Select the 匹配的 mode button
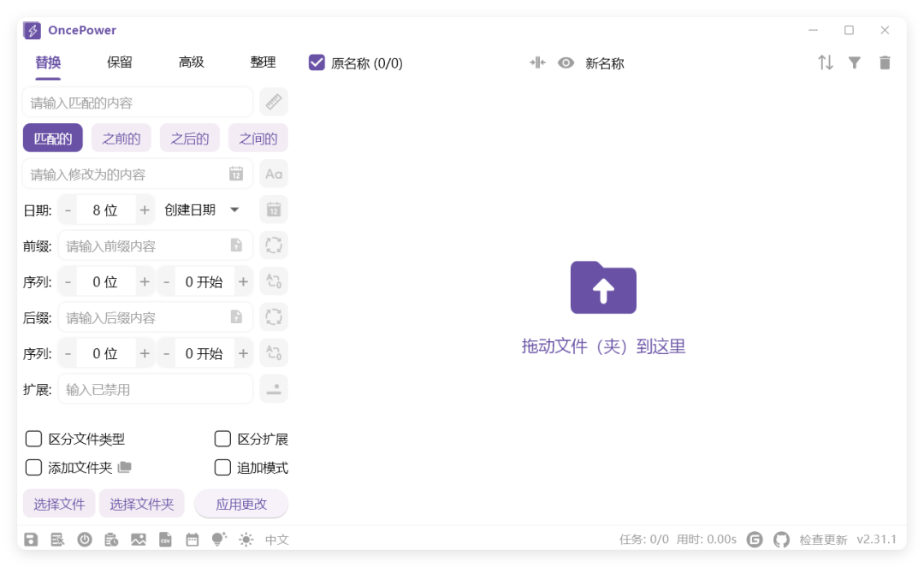 point(53,139)
